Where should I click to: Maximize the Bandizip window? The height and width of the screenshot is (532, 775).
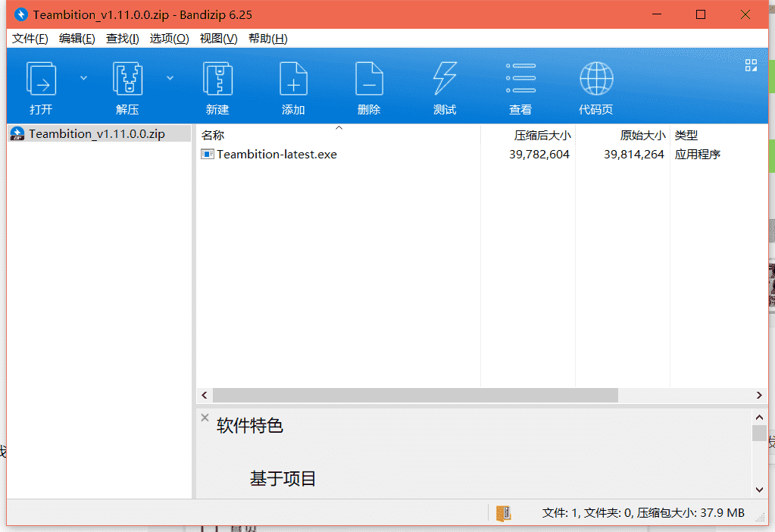(x=700, y=14)
